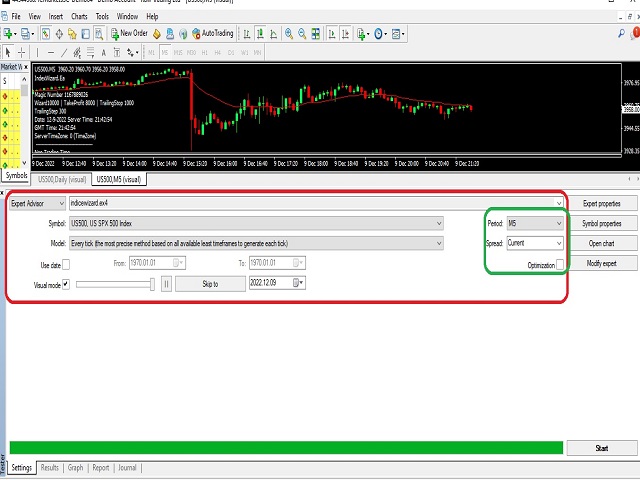Image resolution: width=640 pixels, height=480 pixels.
Task: Toggle the Terminal panel icon
Action: [x=85, y=34]
